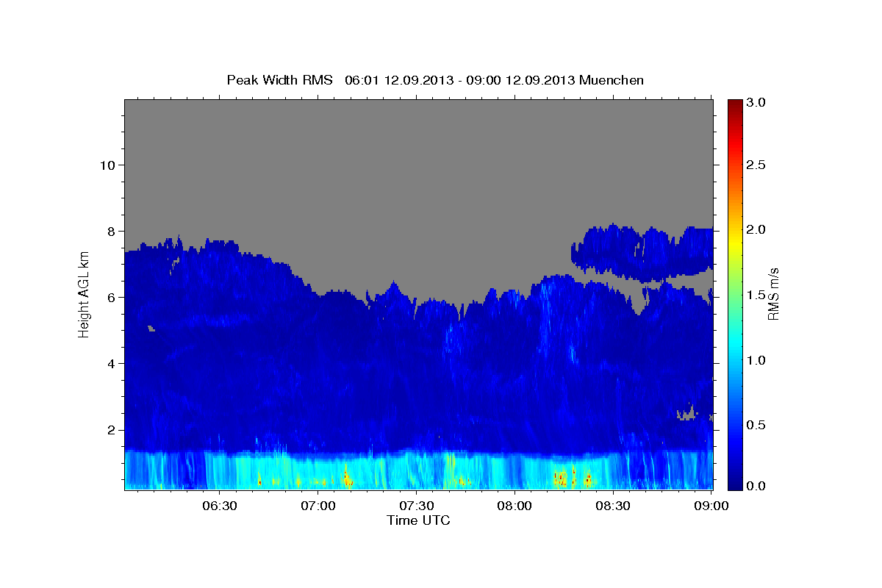Click the 09:00 time tick label
Image resolution: width=882 pixels, height=588 pixels.
[711, 506]
